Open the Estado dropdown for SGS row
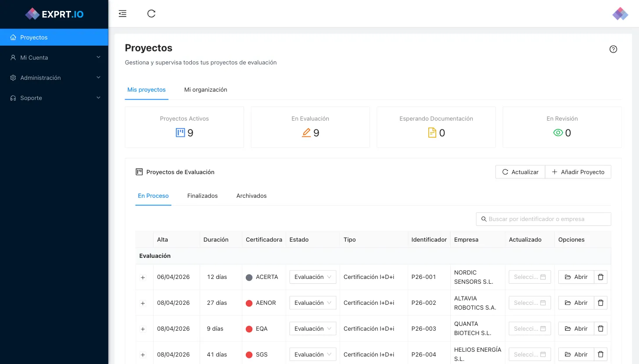639x364 pixels. [x=313, y=355]
